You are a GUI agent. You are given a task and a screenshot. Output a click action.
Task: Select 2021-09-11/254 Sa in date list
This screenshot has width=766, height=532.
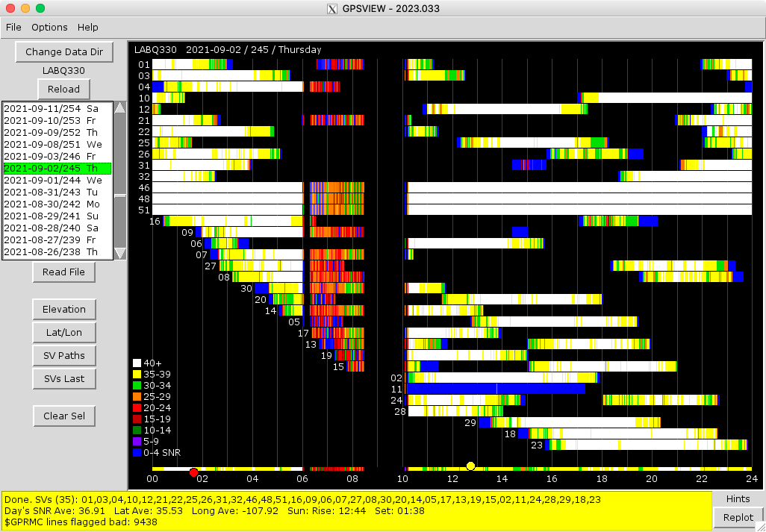[57, 109]
